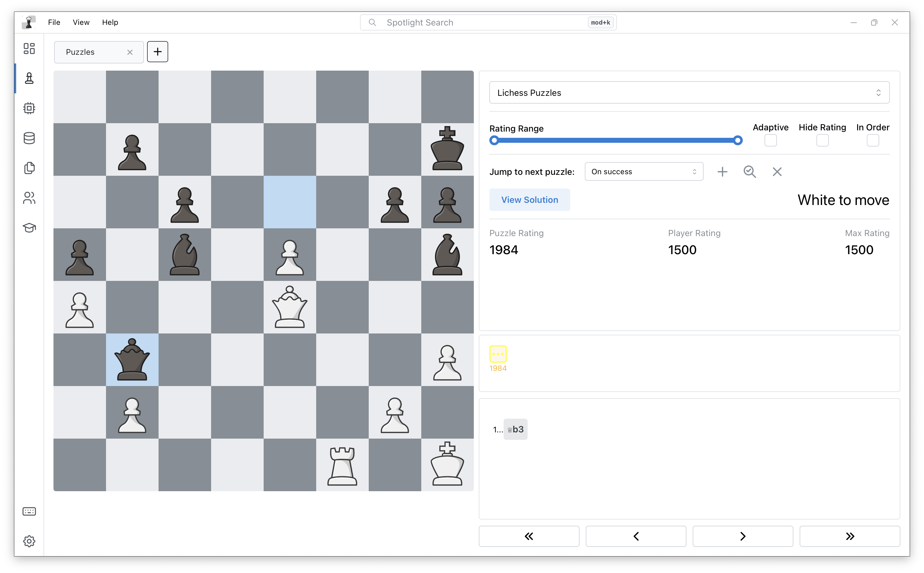Click the View Solution button

click(529, 200)
